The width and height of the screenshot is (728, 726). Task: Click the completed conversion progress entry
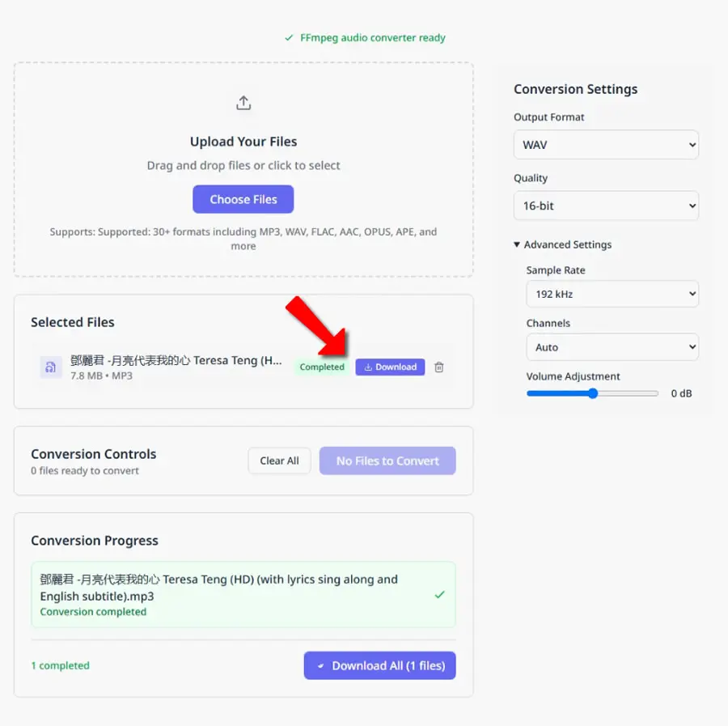tap(243, 595)
